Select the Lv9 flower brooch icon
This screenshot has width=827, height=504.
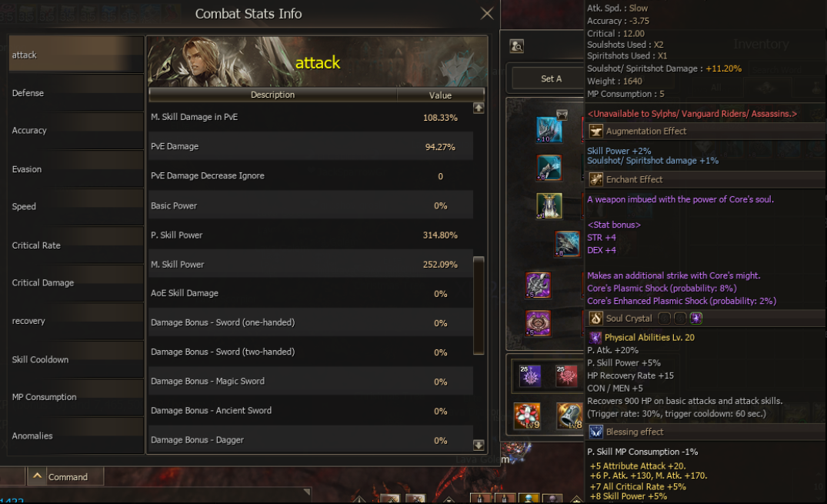[x=527, y=416]
